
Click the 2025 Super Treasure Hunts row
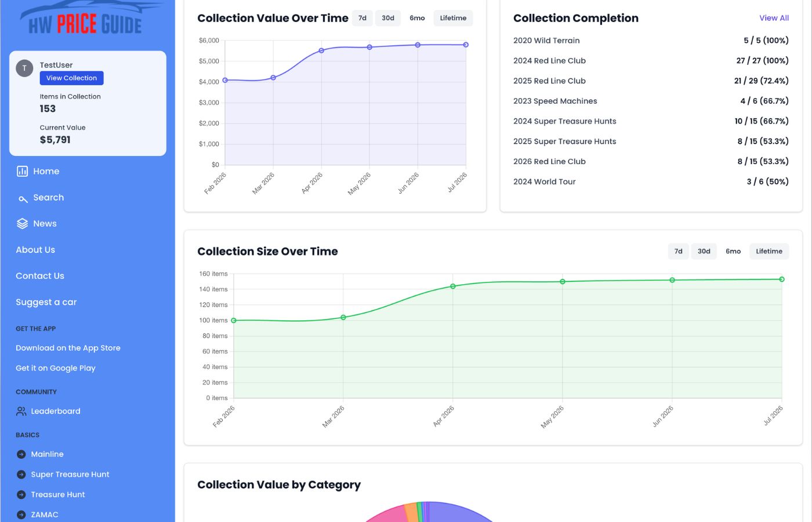651,142
